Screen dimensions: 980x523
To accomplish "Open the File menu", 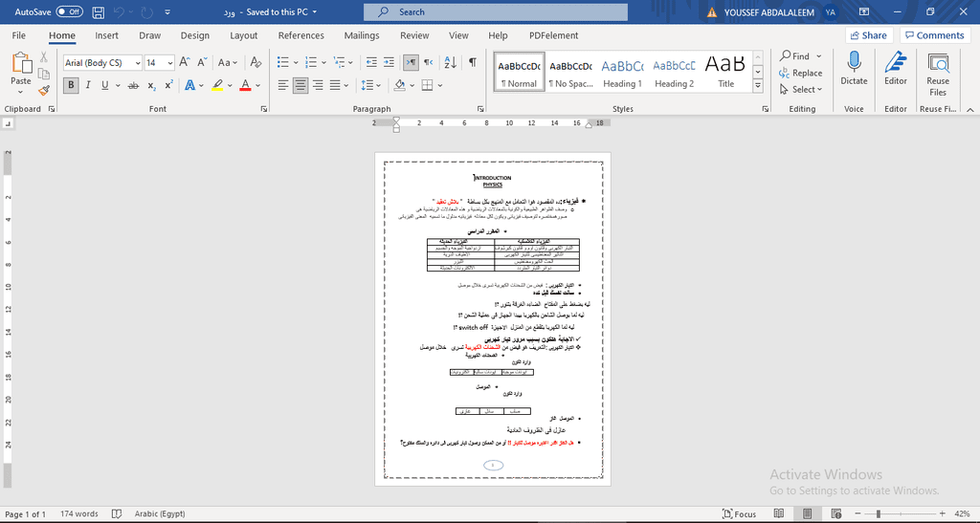I will [x=19, y=35].
